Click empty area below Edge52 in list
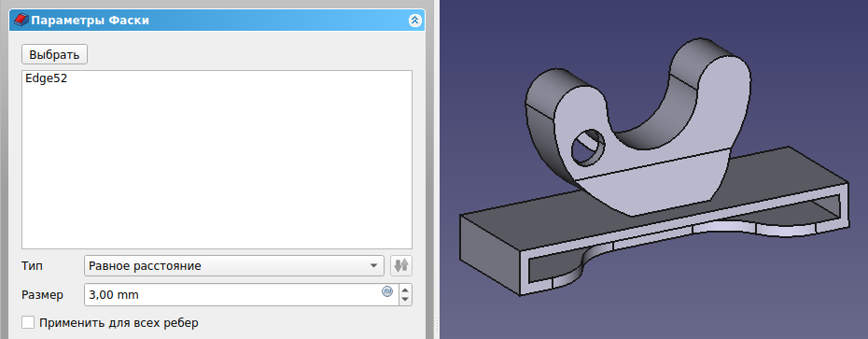The height and width of the screenshot is (339, 868). pyautogui.click(x=217, y=166)
